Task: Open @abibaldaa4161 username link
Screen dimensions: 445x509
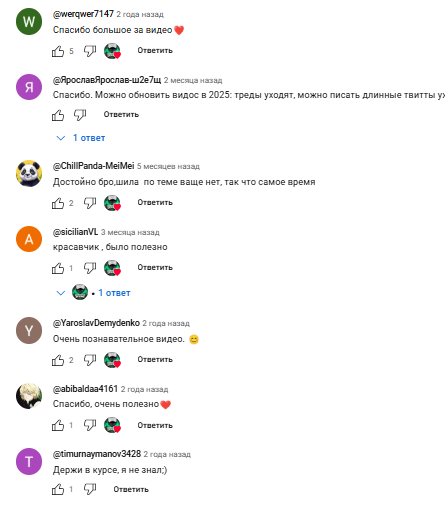Action: [x=85, y=389]
